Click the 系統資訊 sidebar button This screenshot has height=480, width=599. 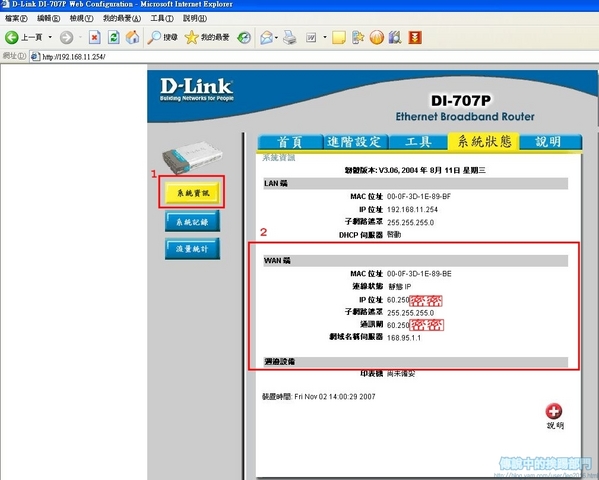click(192, 193)
